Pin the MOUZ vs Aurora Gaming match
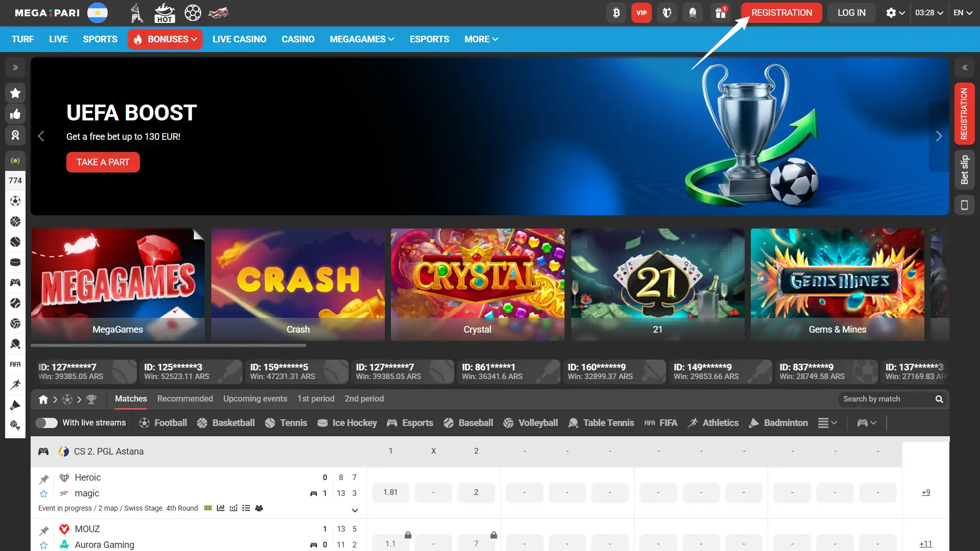Viewport: 980px width, 551px height. [44, 531]
